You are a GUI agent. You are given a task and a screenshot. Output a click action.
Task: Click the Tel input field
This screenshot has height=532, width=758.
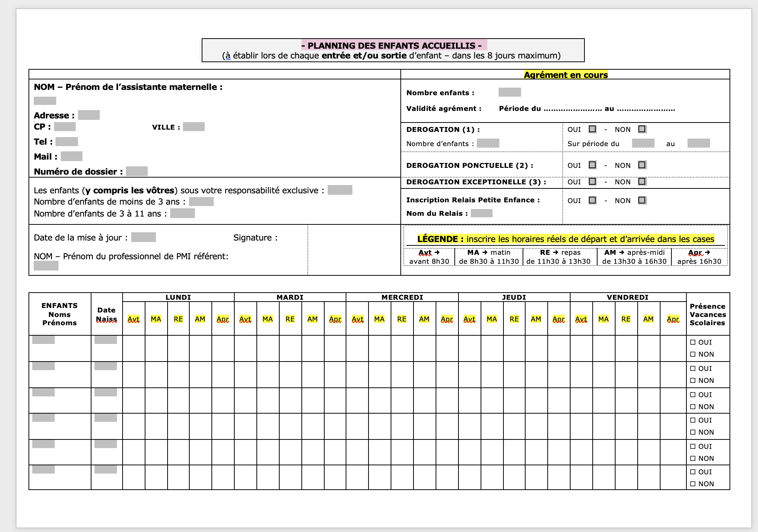pyautogui.click(x=67, y=142)
